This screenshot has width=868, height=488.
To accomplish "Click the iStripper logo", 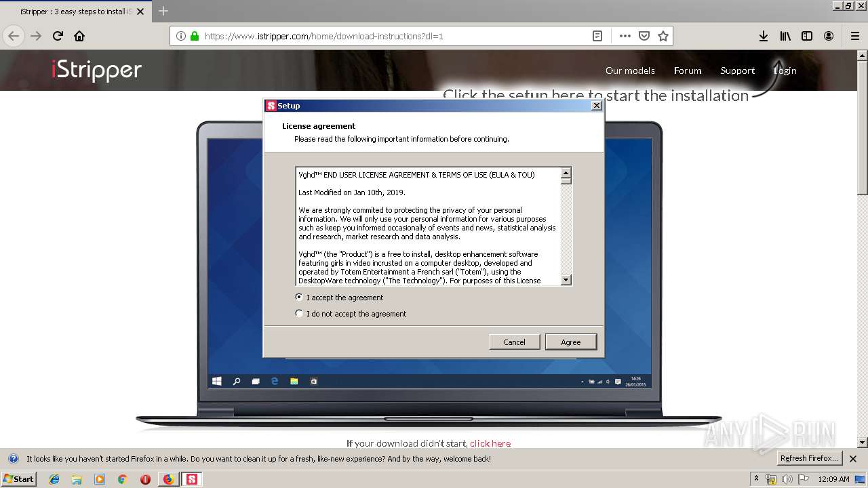I will pos(96,70).
